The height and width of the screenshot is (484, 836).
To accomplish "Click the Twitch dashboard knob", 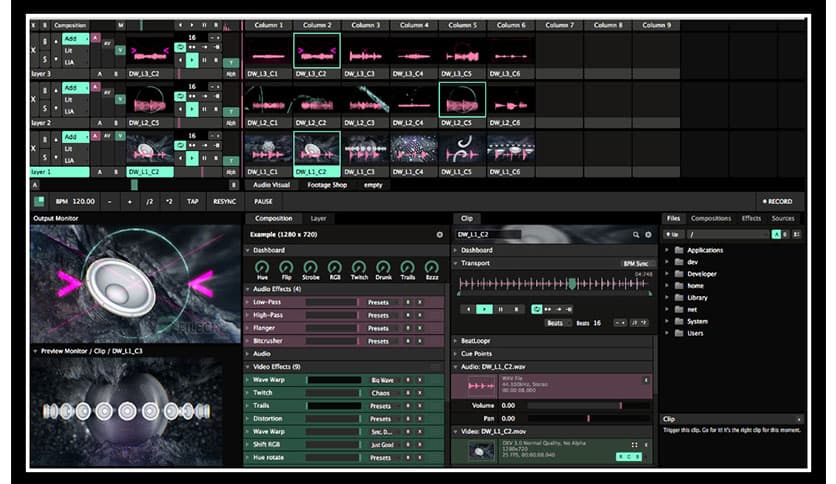I will pos(359,267).
